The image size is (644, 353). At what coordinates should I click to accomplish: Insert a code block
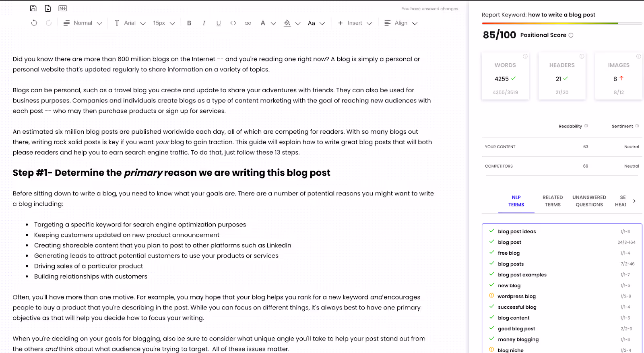[x=233, y=23]
